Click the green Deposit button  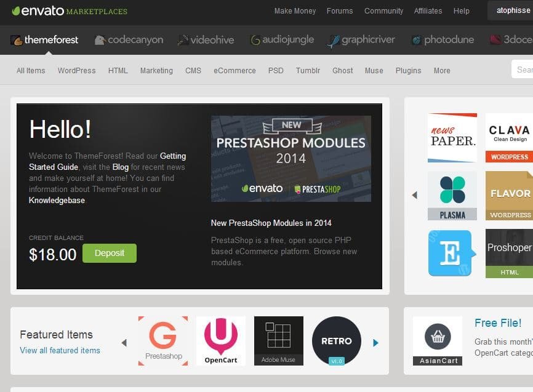pos(110,253)
